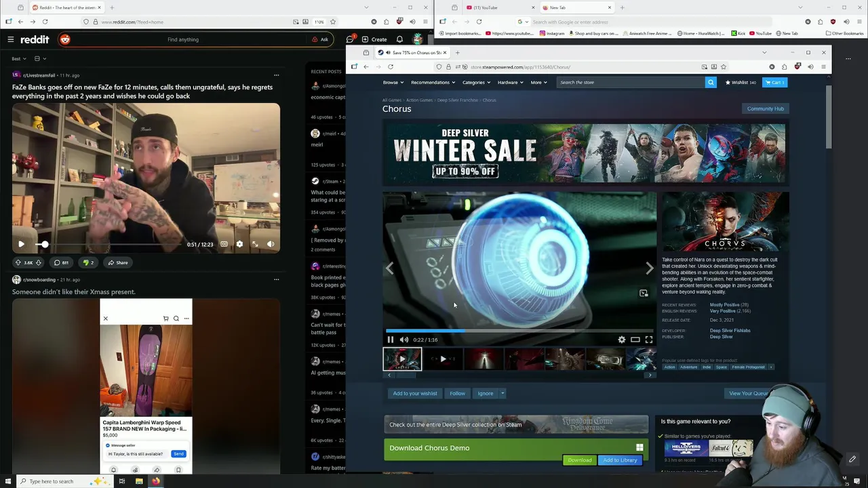The width and height of the screenshot is (868, 488).
Task: Enter fullscreen on Steam trailer
Action: pyautogui.click(x=649, y=340)
